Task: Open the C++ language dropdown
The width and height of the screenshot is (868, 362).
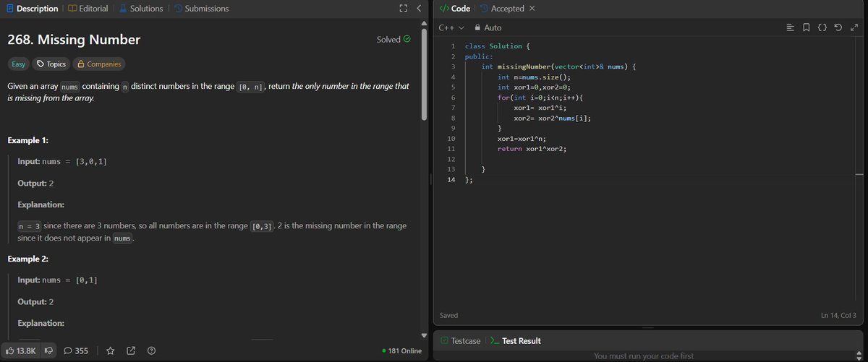Action: pos(451,27)
